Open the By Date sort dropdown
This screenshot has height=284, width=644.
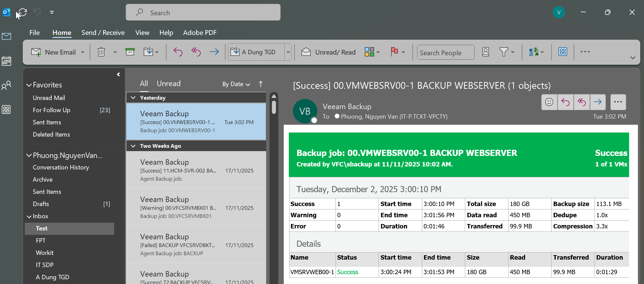pos(236,84)
